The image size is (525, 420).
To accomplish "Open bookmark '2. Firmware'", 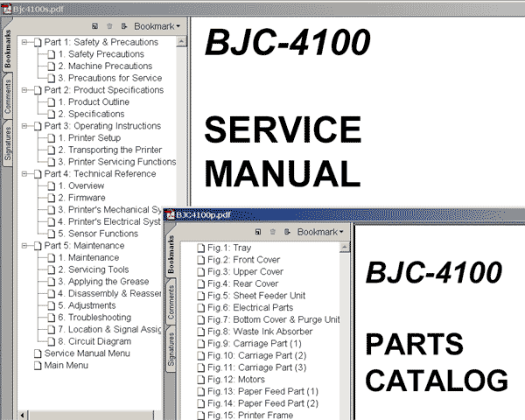I will pyautogui.click(x=81, y=198).
